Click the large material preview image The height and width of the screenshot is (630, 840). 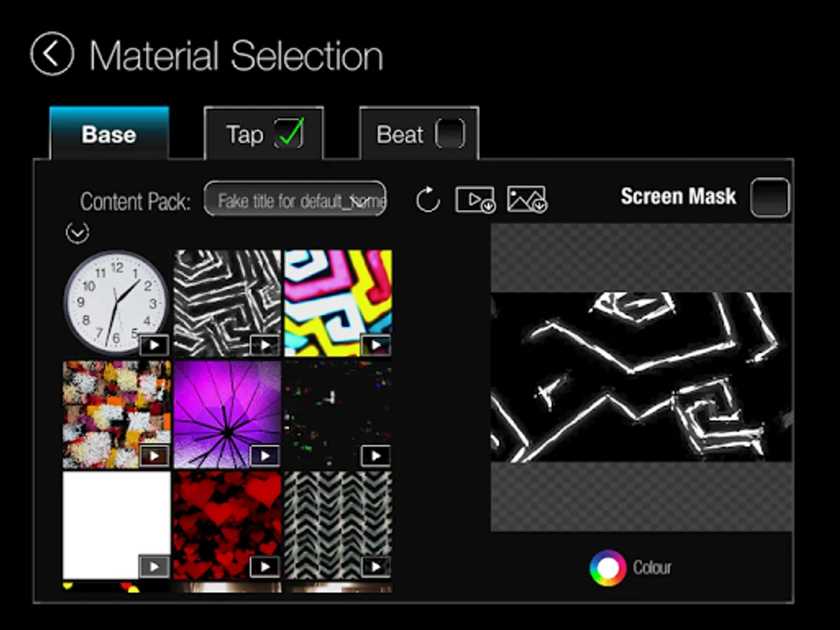(x=642, y=377)
